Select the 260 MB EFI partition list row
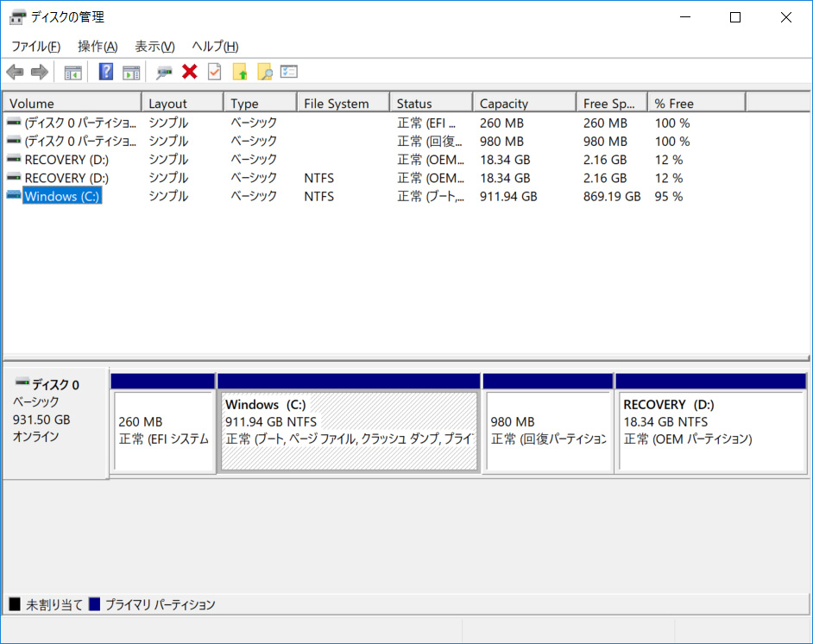The width and height of the screenshot is (813, 644). [406, 123]
